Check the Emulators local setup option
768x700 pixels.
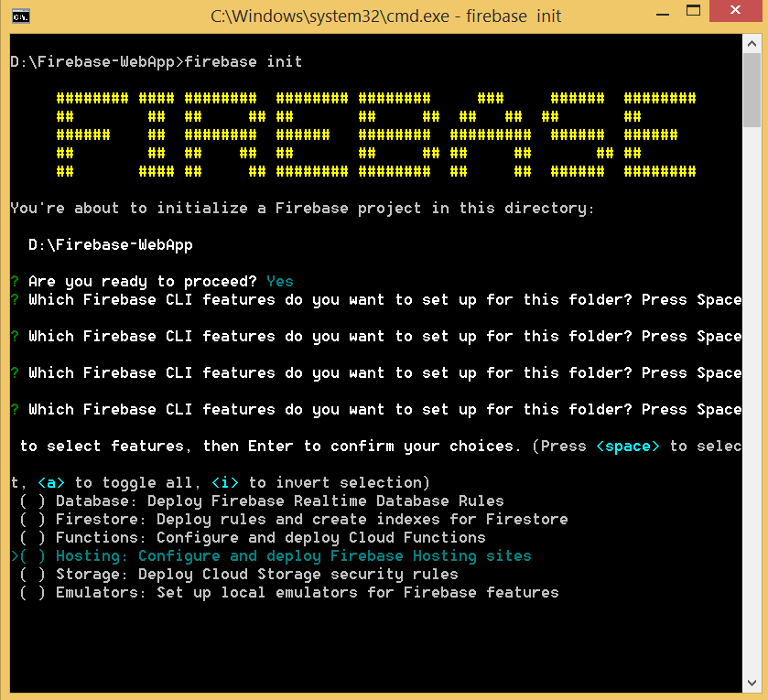(x=31, y=592)
